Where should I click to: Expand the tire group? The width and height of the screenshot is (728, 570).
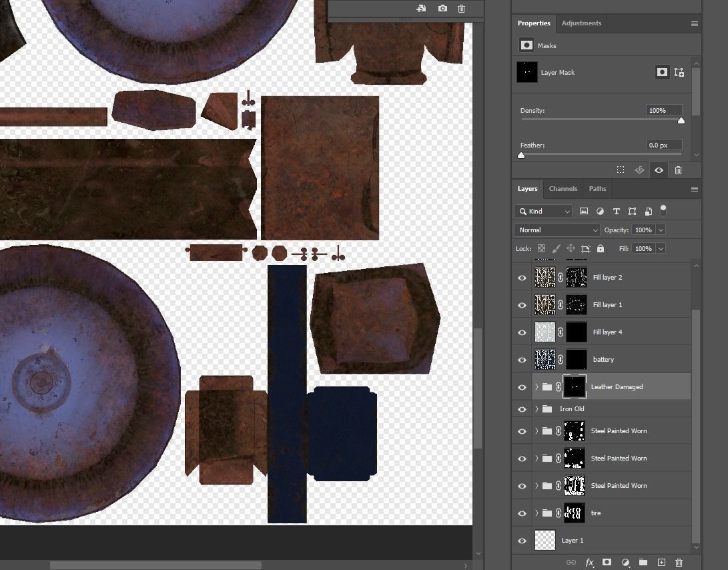(x=536, y=513)
